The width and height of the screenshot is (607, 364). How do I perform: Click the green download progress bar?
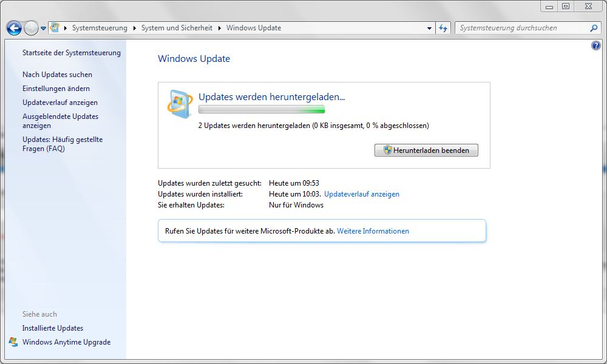262,110
